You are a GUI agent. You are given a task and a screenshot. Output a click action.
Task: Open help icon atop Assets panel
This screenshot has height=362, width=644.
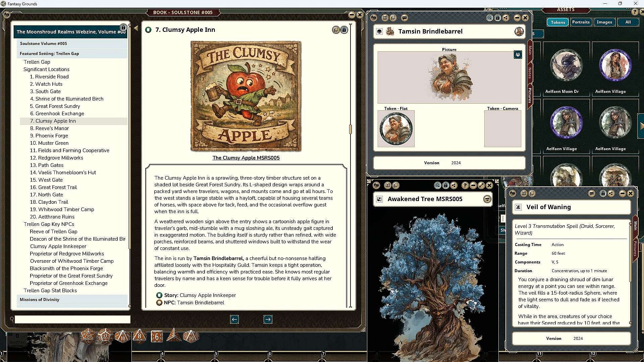pos(634,12)
